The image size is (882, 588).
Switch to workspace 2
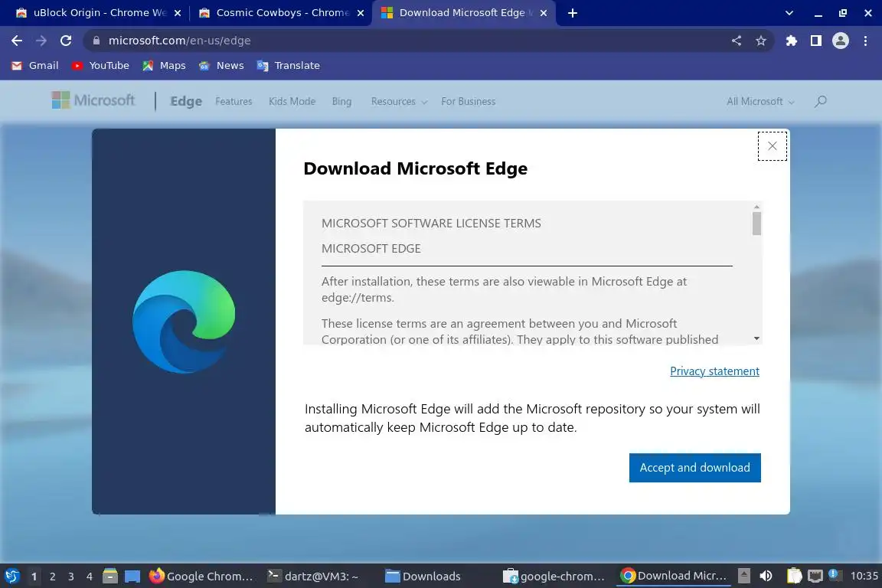(52, 577)
